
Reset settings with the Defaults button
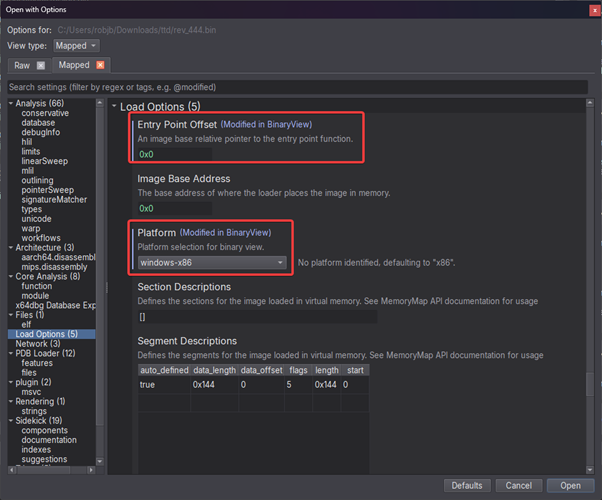coord(468,485)
